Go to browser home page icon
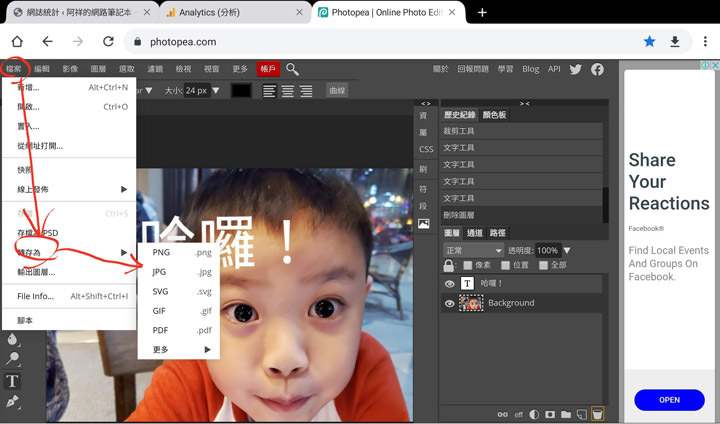This screenshot has height=424, width=720. pyautogui.click(x=17, y=42)
